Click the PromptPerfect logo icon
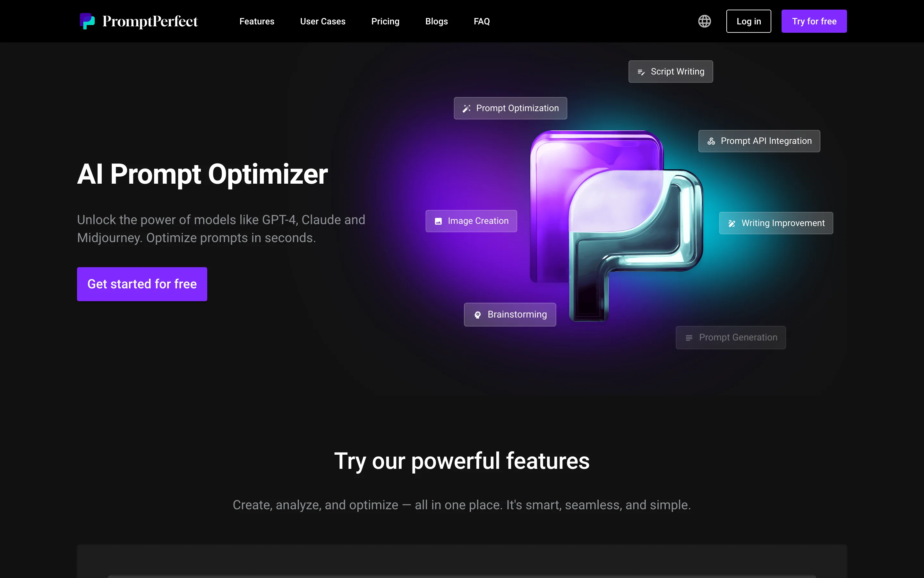Viewport: 924px width, 578px height. [87, 21]
